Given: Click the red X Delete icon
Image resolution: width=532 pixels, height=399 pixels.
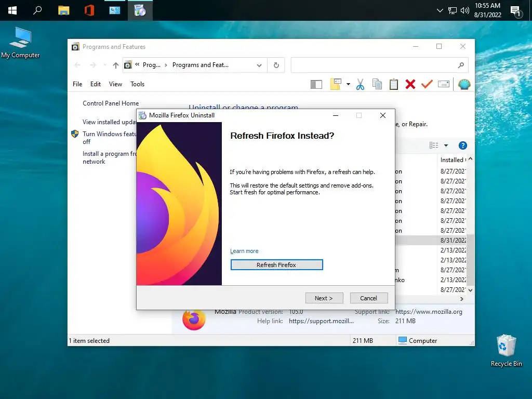Looking at the screenshot, I should [x=410, y=84].
